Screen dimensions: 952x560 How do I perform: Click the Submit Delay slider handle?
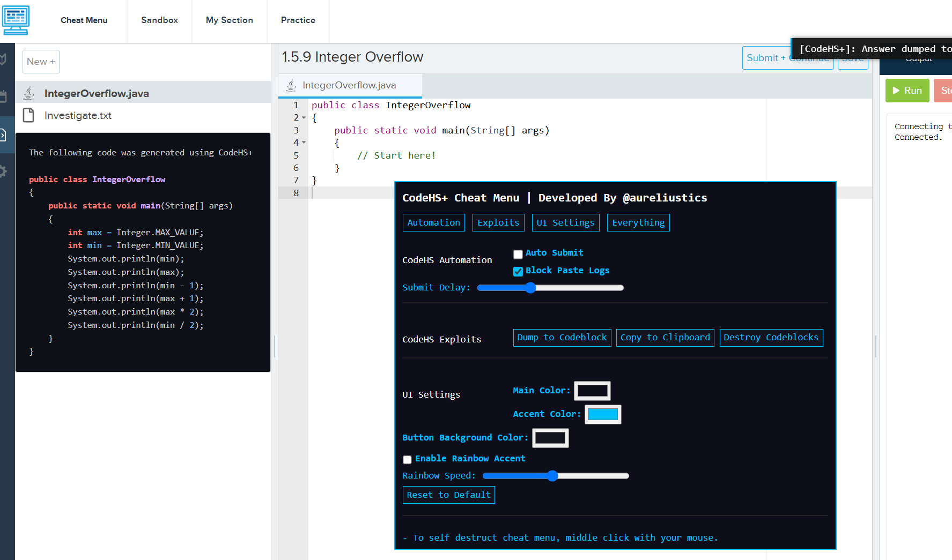click(530, 288)
